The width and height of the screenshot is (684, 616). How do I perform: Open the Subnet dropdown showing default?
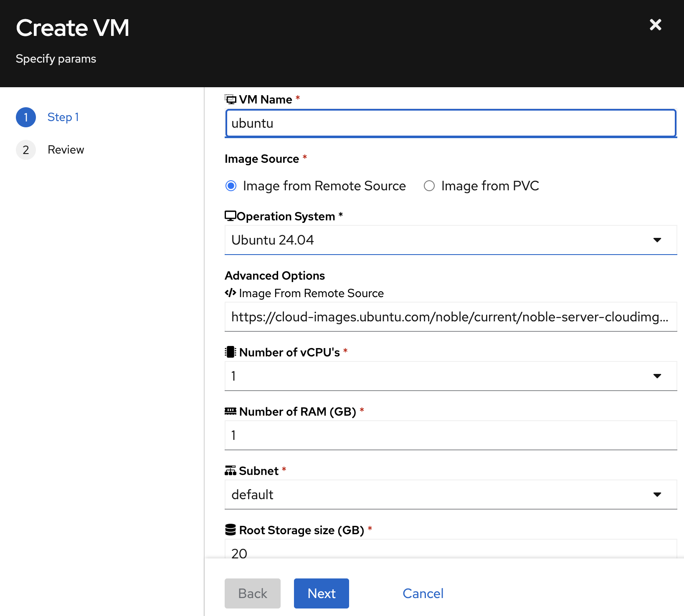(x=450, y=495)
